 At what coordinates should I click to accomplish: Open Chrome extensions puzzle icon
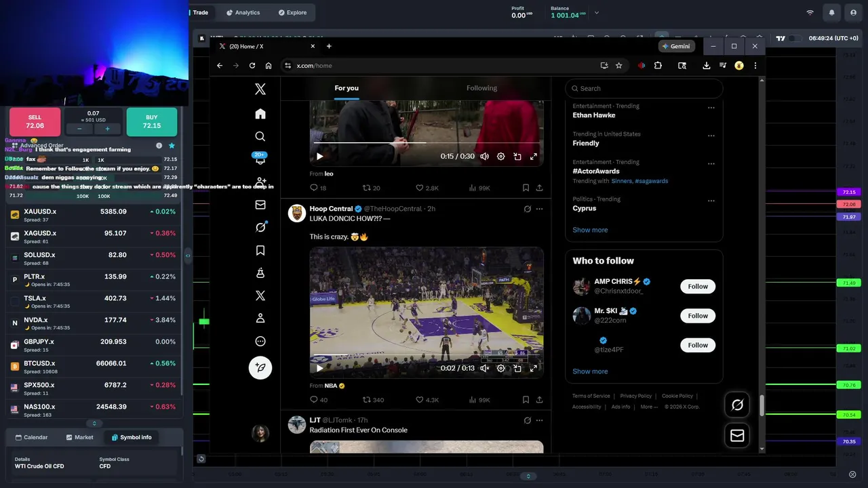coord(658,66)
